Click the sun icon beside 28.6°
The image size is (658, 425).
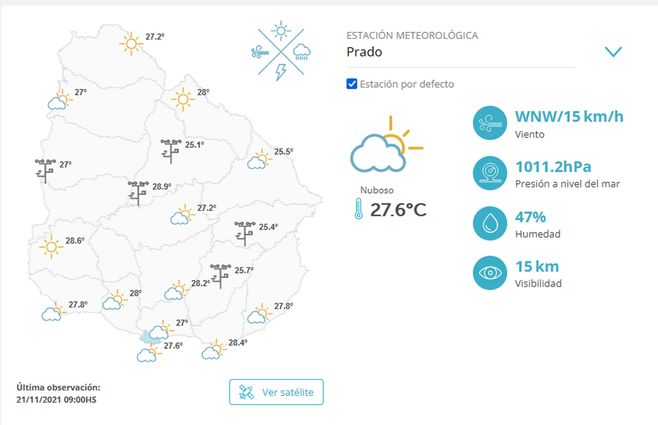50,246
